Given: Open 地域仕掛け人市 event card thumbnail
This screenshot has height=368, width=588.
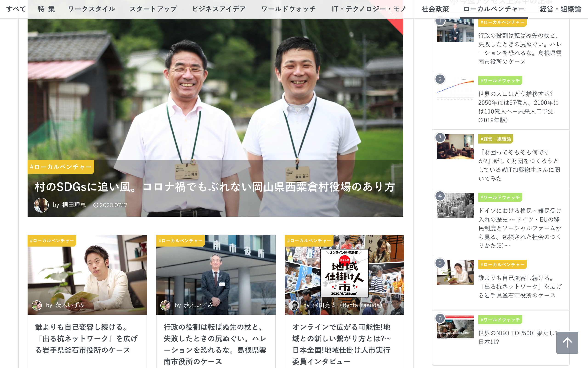Looking at the screenshot, I should (345, 275).
